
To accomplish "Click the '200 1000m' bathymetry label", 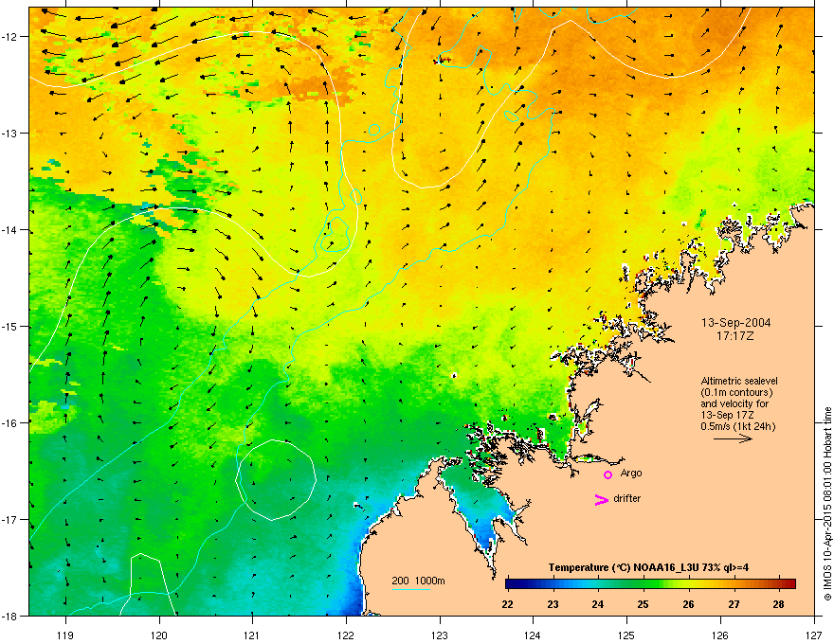I will pos(419,581).
